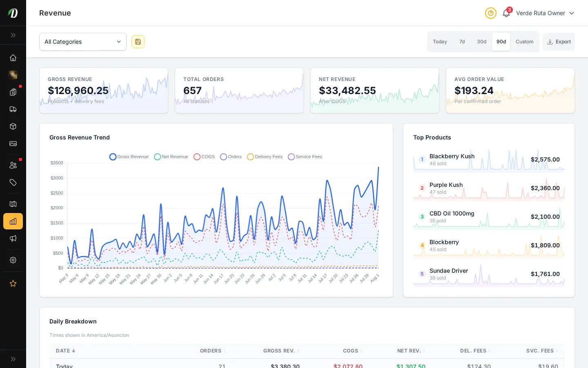This screenshot has height=368, width=588.
Task: Click the Export button
Action: click(x=559, y=42)
